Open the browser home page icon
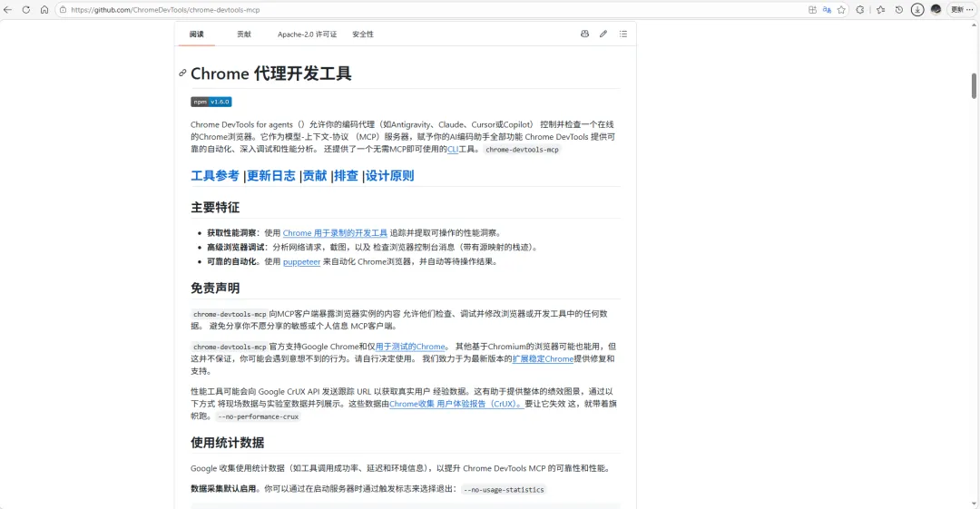The width and height of the screenshot is (980, 509). (x=44, y=10)
